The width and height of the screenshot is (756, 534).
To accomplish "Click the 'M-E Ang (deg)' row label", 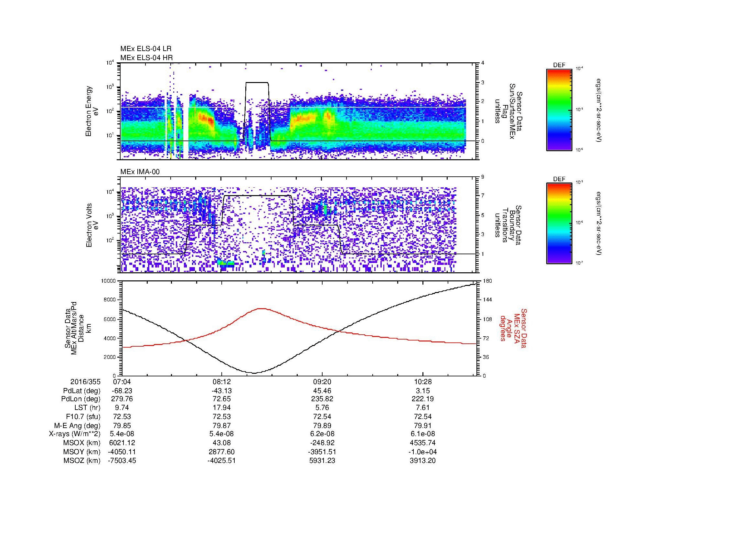I will tap(77, 426).
